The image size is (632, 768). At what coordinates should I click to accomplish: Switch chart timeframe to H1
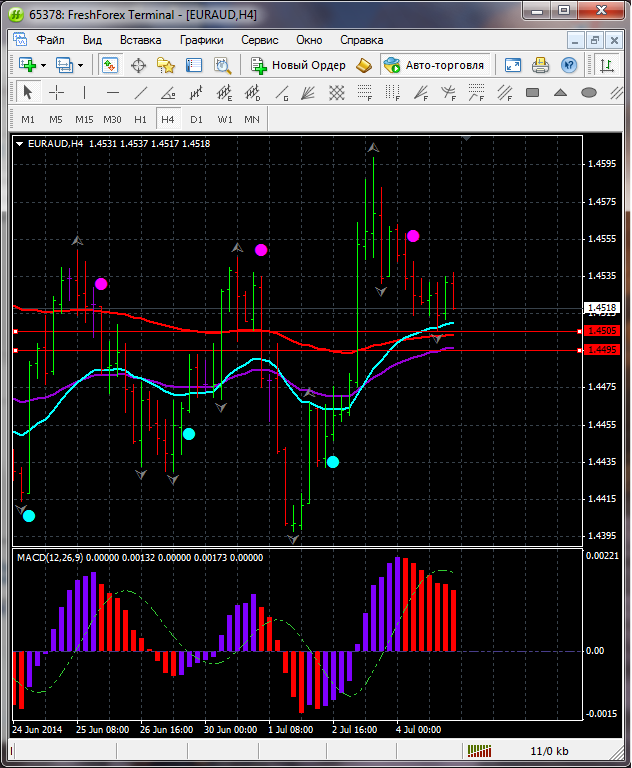click(x=140, y=119)
